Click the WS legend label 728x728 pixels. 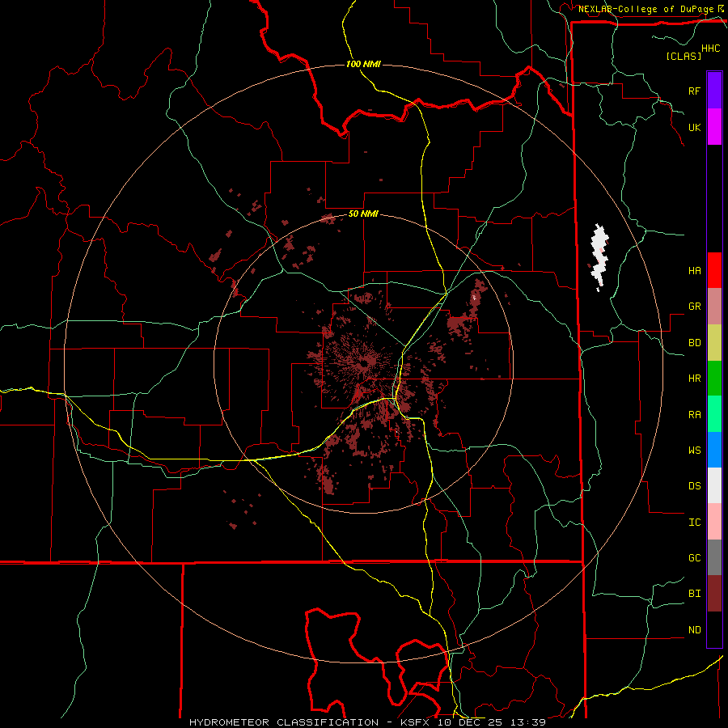pos(694,450)
